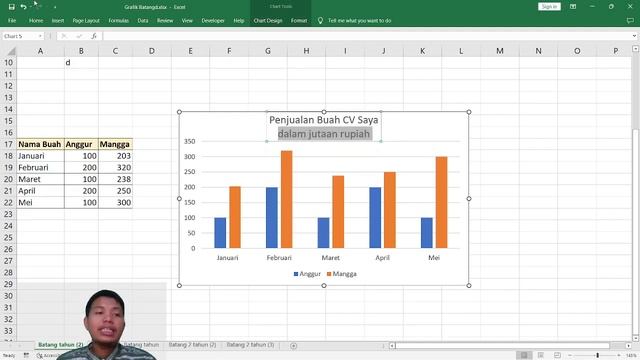Click the zoom slider handle
The height and width of the screenshot is (360, 640).
(598, 356)
